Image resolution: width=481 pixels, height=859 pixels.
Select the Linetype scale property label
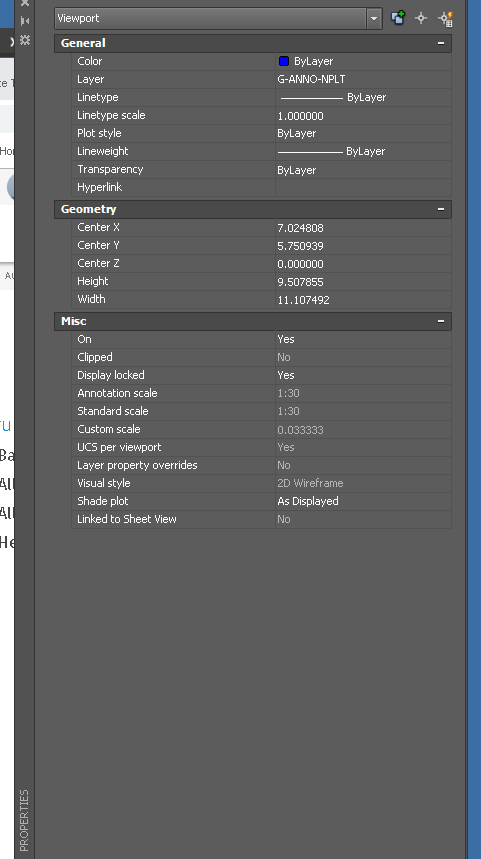111,115
